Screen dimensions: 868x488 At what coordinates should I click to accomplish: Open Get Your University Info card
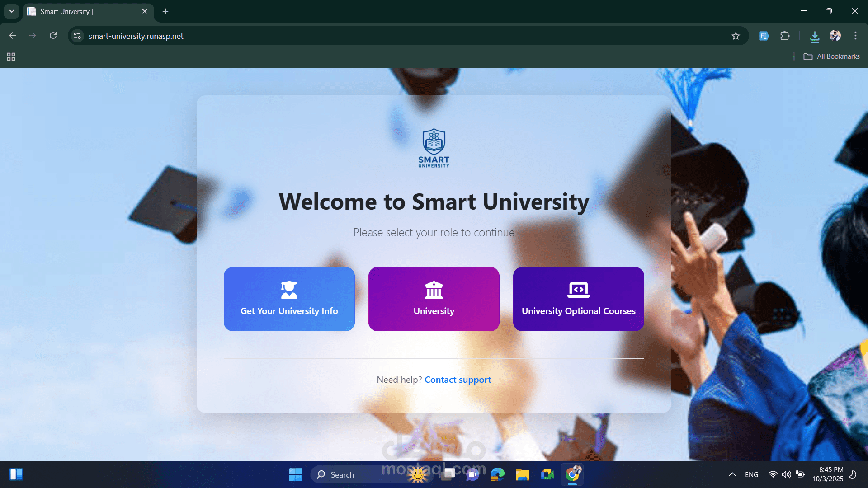[x=289, y=299]
